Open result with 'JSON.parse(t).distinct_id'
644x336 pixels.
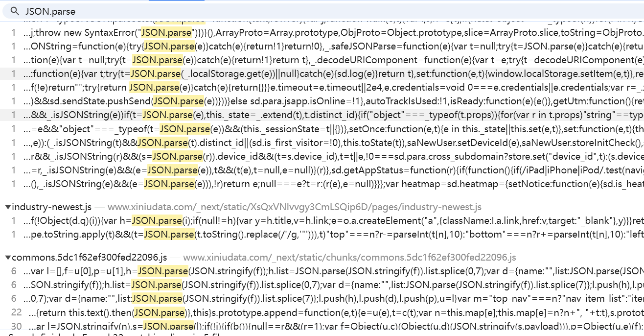pos(322,143)
